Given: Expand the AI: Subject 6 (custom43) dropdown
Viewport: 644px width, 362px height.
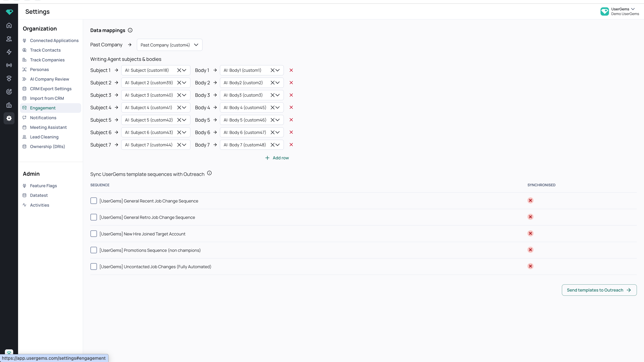Looking at the screenshot, I should tap(184, 132).
